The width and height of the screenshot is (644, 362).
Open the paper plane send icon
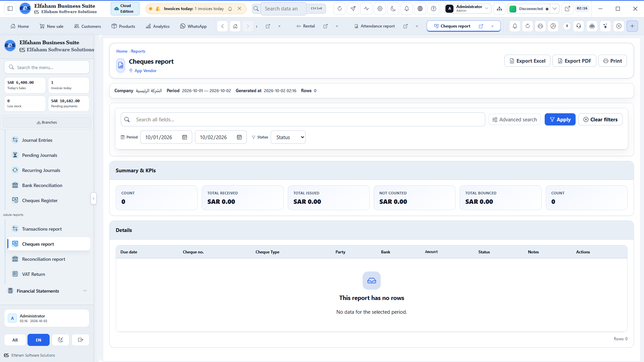(x=353, y=9)
